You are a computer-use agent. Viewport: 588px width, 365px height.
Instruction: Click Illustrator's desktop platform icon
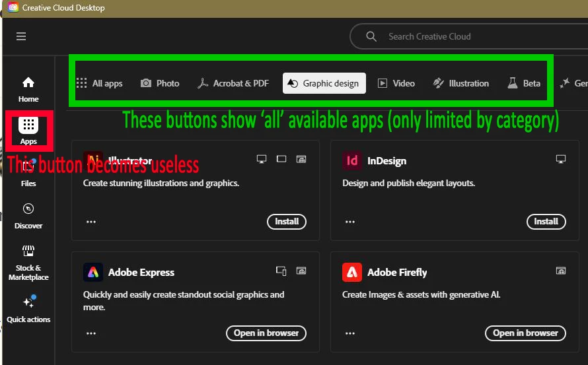coord(262,159)
